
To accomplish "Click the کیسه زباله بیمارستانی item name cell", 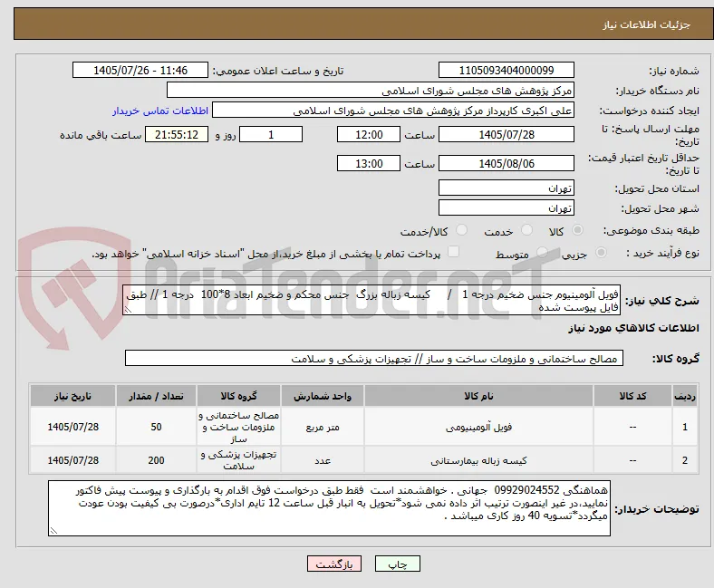I will (x=478, y=460).
